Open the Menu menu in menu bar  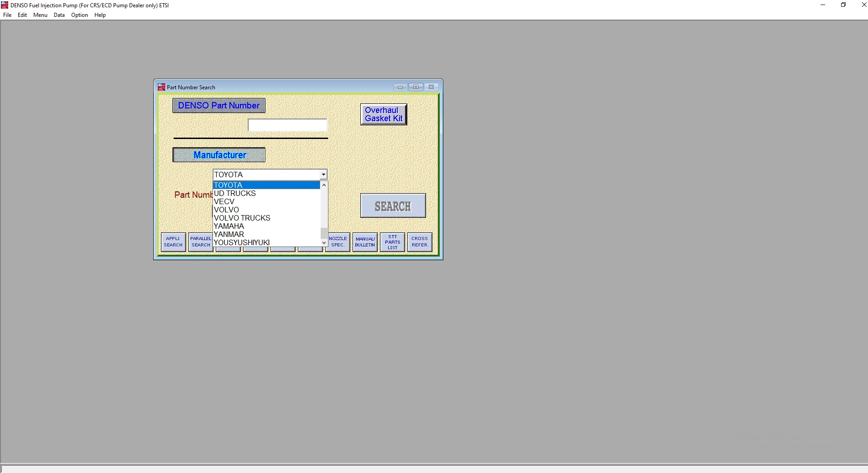click(x=40, y=15)
